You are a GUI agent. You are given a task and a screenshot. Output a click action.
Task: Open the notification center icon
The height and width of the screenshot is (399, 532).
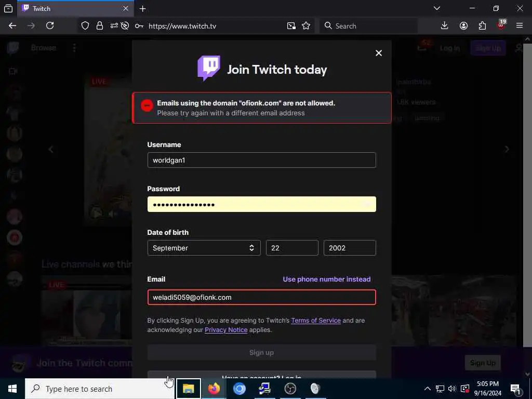(515, 389)
